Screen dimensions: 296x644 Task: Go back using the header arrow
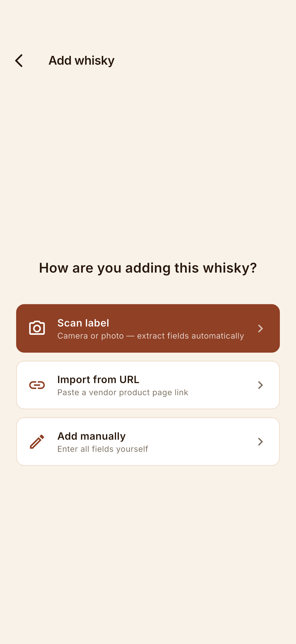19,60
